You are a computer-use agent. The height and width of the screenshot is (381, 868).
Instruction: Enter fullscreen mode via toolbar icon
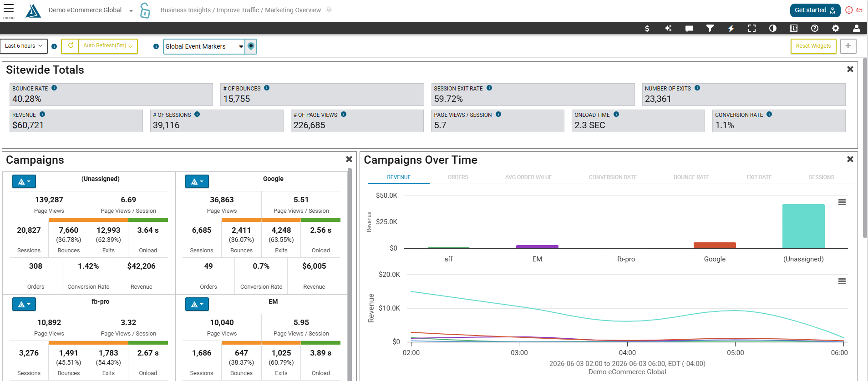click(x=752, y=28)
